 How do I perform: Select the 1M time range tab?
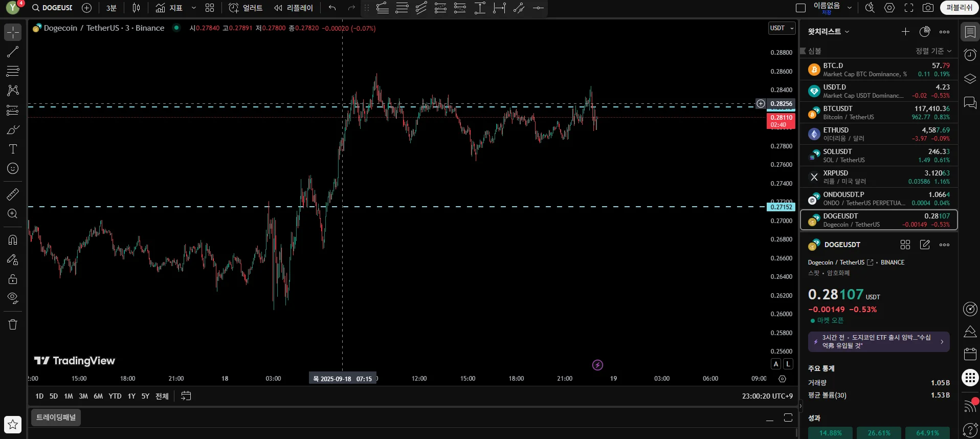point(69,396)
